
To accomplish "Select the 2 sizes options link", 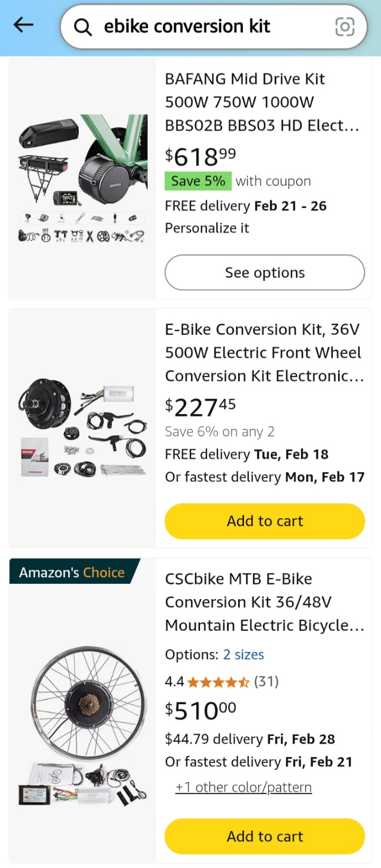I will [243, 655].
